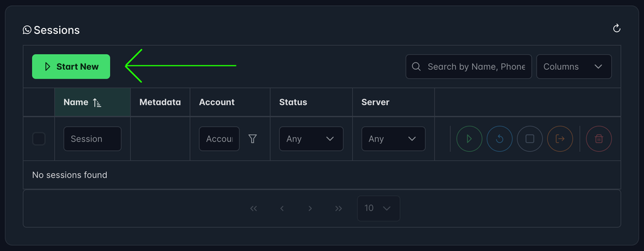Image resolution: width=644 pixels, height=251 pixels.
Task: Open the rows per page dropdown
Action: coord(378,208)
